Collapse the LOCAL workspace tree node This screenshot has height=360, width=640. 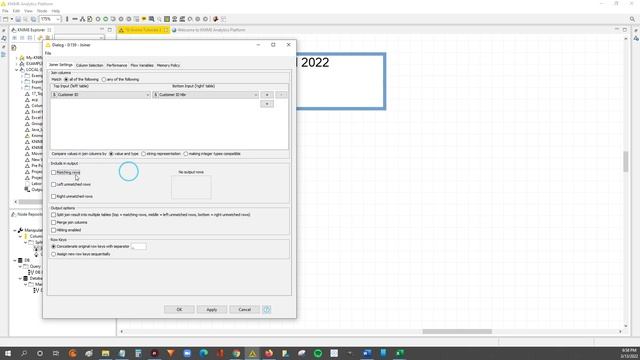[17, 70]
